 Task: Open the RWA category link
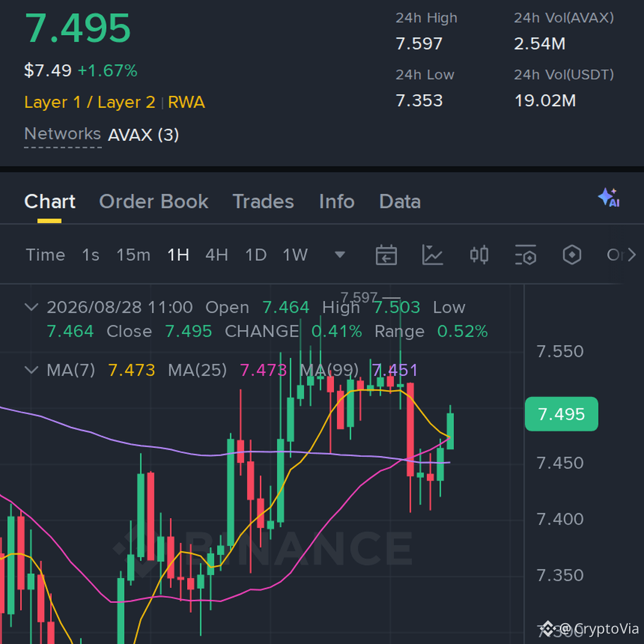pyautogui.click(x=187, y=102)
